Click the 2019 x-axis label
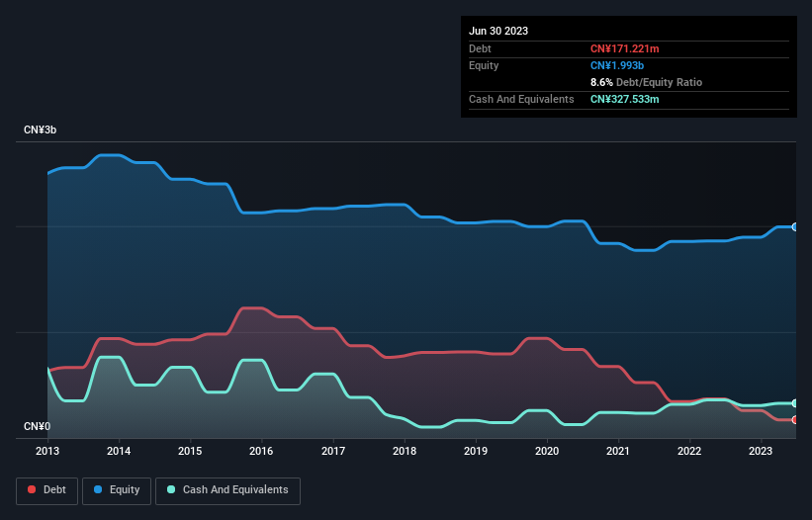Screen dimensions: 812x520 click(x=476, y=451)
